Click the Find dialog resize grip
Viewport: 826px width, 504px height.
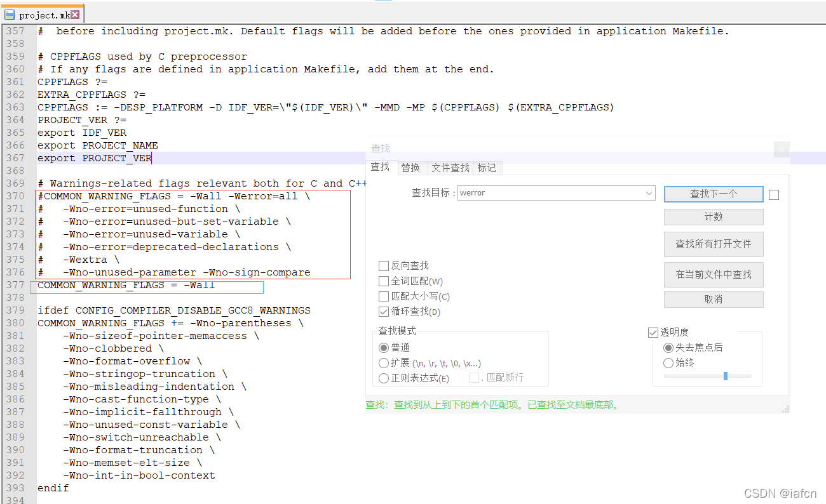[785, 409]
